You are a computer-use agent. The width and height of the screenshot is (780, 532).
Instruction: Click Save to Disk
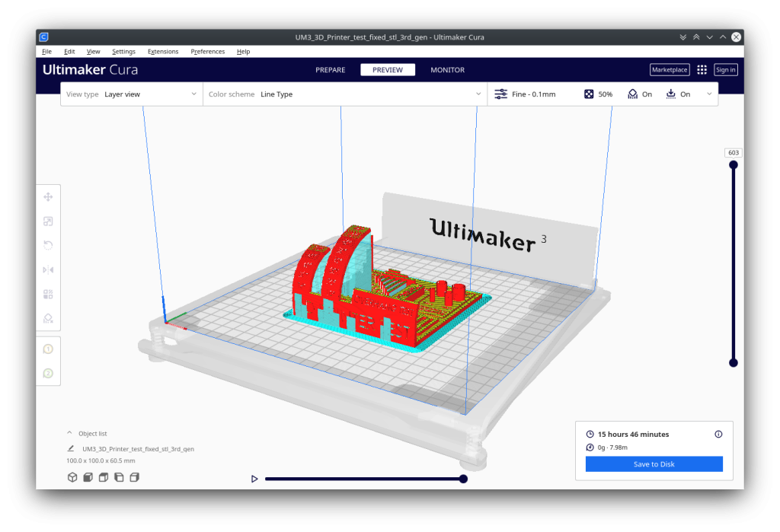654,464
